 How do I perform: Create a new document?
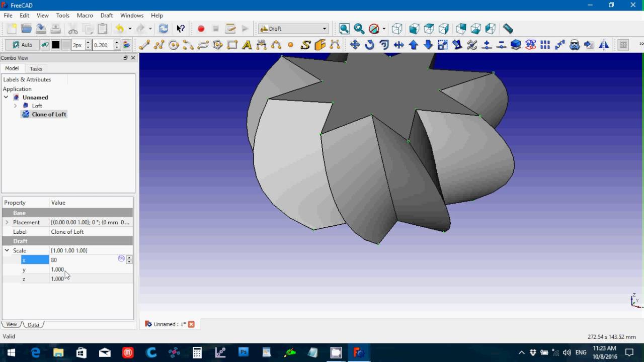pos(12,29)
